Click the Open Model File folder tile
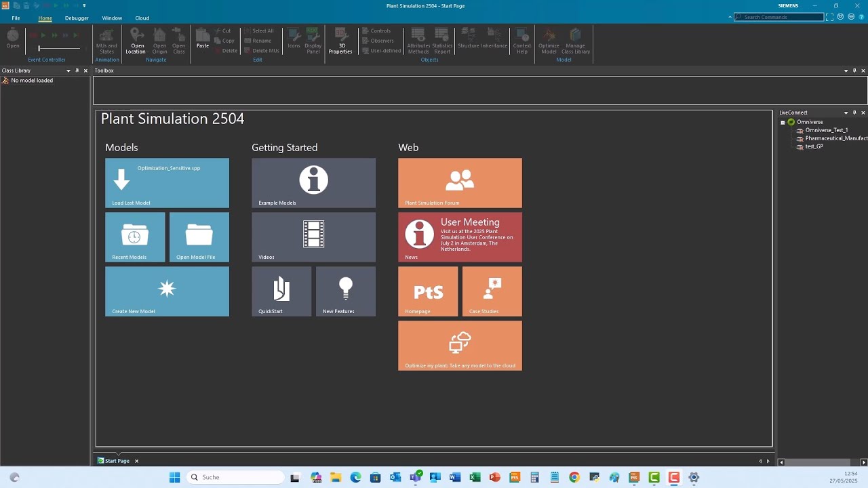The height and width of the screenshot is (488, 868). click(199, 237)
